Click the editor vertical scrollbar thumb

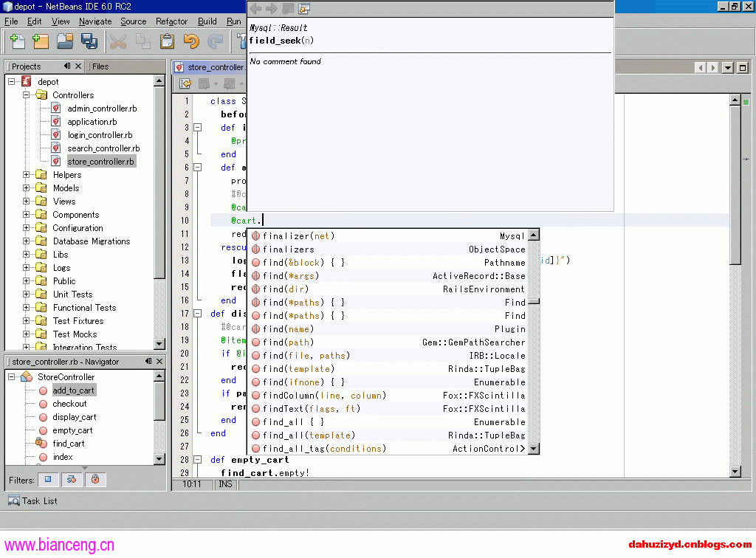[x=735, y=185]
